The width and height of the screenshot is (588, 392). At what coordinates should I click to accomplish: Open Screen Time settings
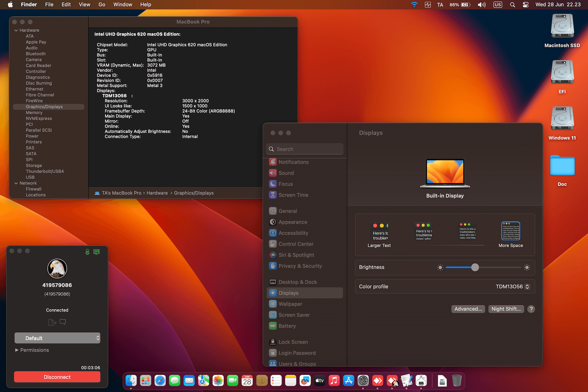[305, 195]
